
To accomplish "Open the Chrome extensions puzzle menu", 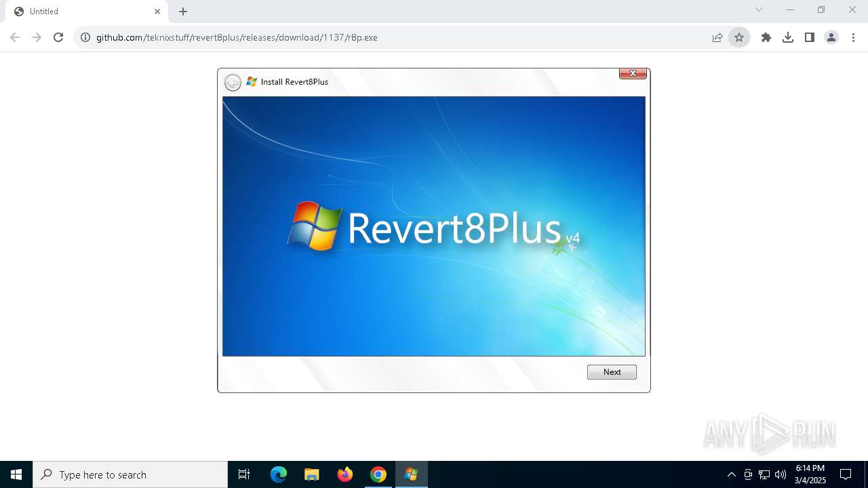I will tap(766, 37).
